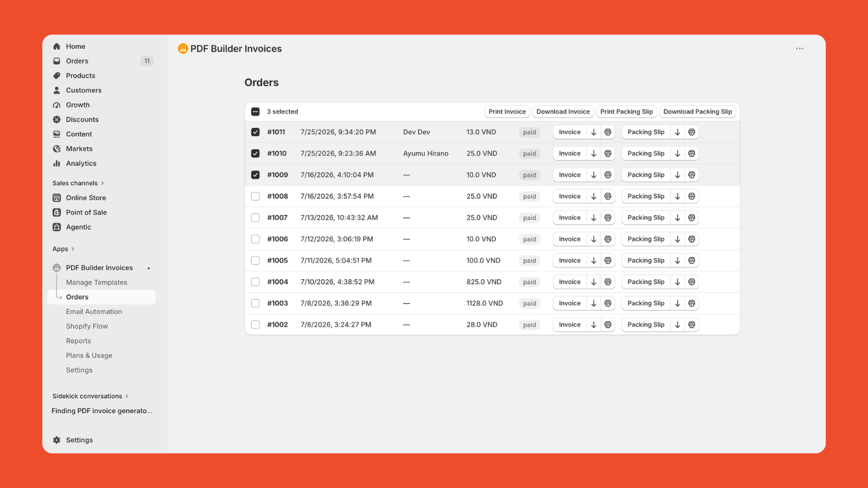Image resolution: width=868 pixels, height=488 pixels.
Task: Click the Settings gear icon at bottom
Action: (56, 440)
